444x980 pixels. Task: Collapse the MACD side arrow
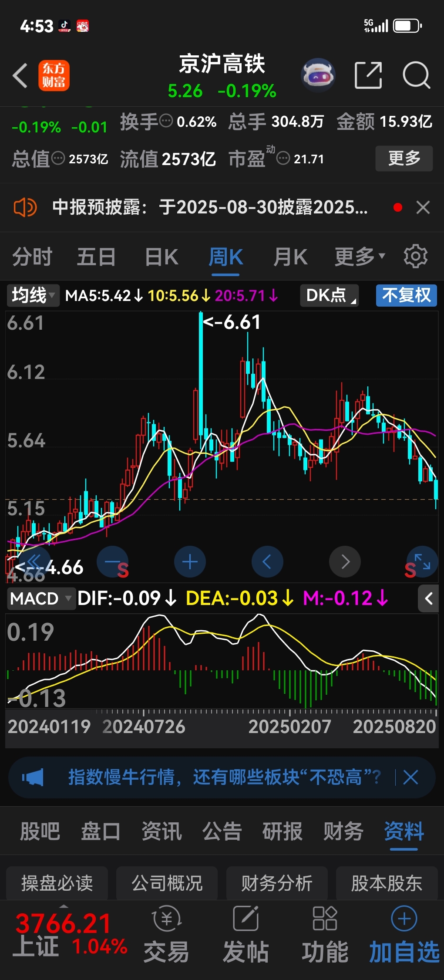(x=428, y=598)
